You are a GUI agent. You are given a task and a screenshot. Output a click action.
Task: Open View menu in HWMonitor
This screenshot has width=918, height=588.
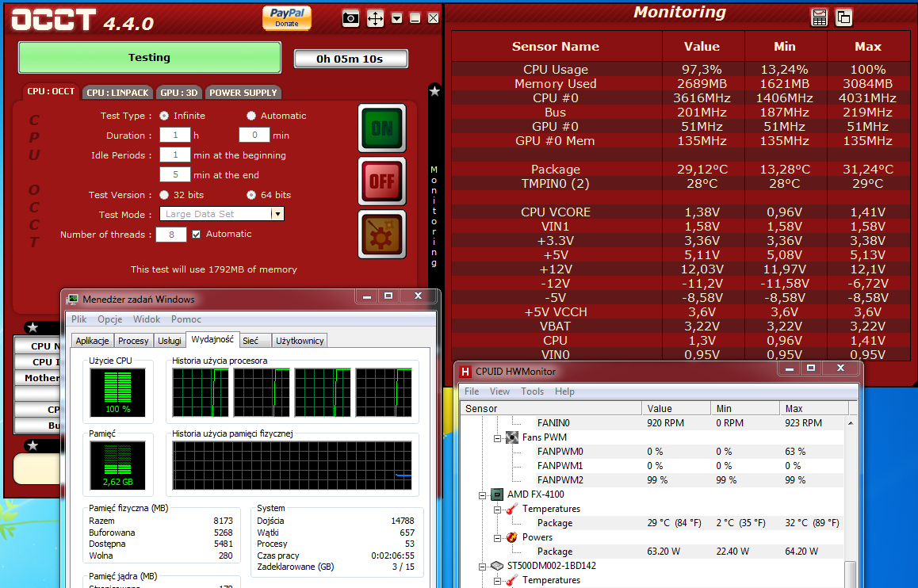pos(499,391)
